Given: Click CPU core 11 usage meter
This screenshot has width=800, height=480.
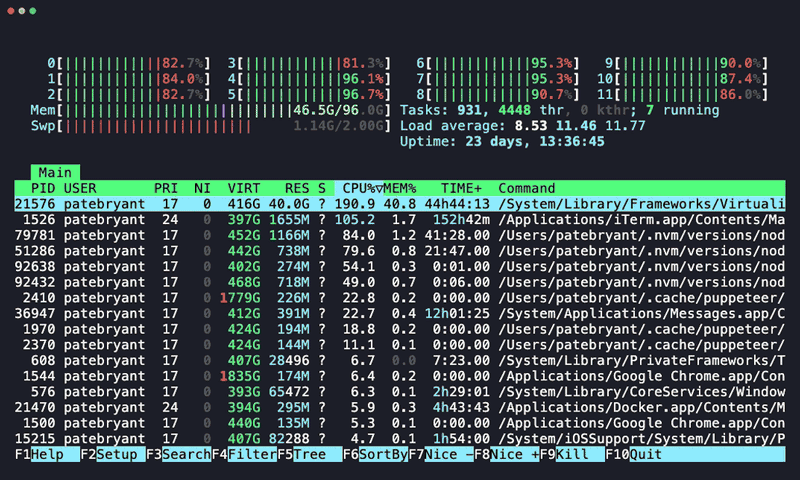Looking at the screenshot, I should (x=682, y=94).
